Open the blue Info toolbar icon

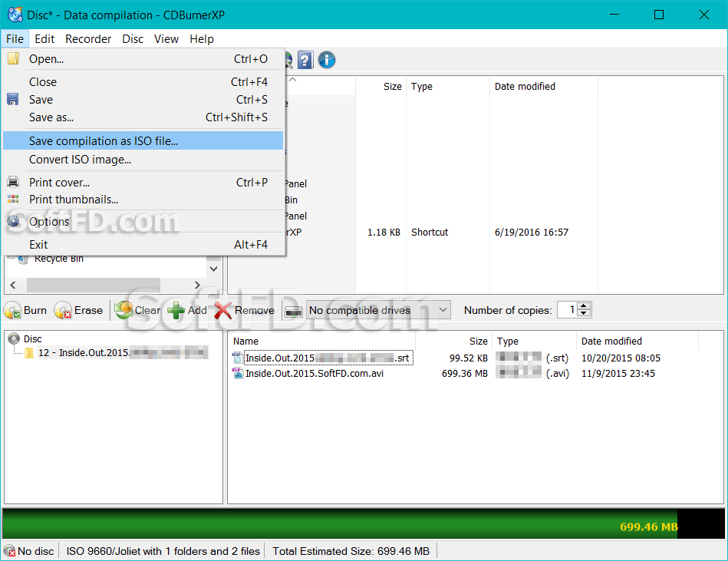[x=327, y=60]
